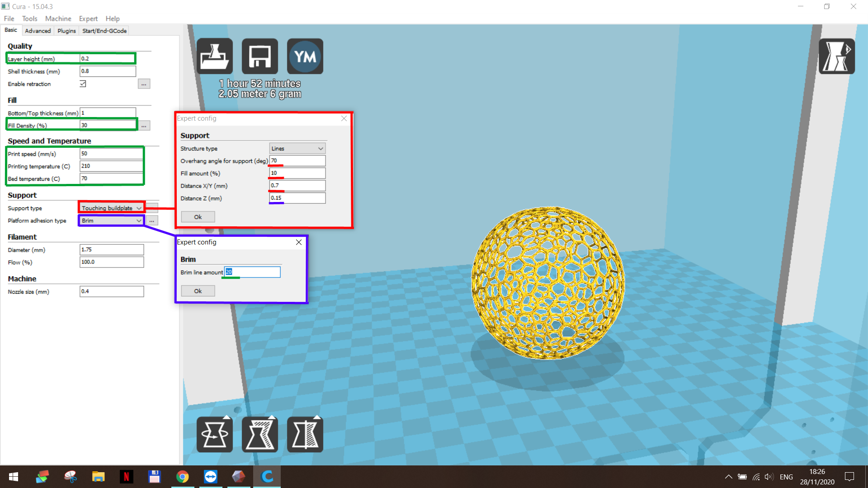Open the Support type dropdown

(111, 208)
